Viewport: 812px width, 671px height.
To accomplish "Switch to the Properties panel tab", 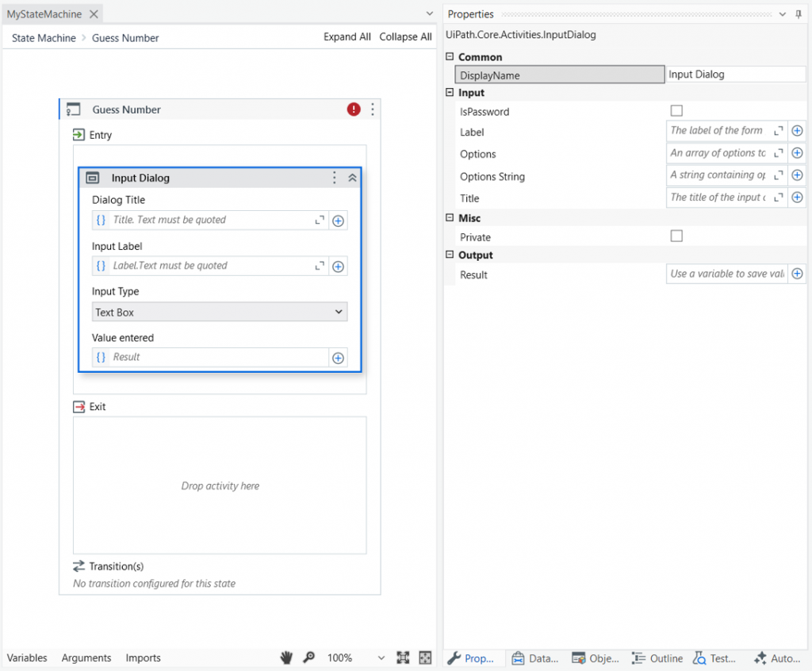I will click(x=471, y=658).
